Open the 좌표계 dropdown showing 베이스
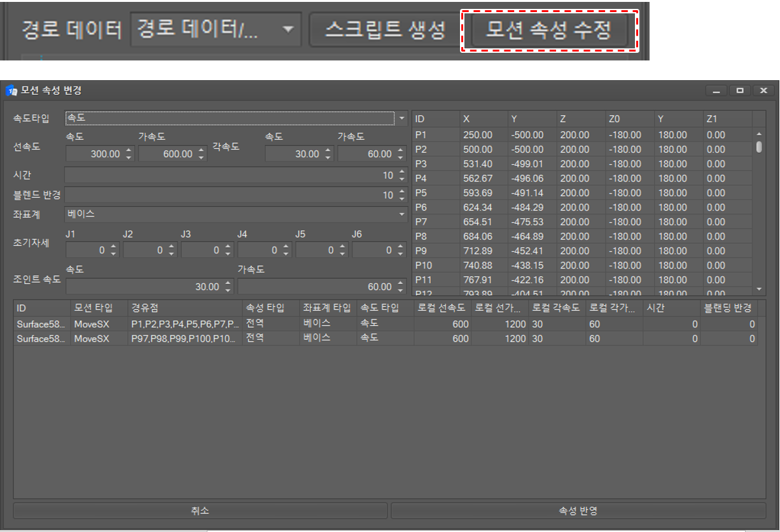This screenshot has height=532, width=780. 403,214
